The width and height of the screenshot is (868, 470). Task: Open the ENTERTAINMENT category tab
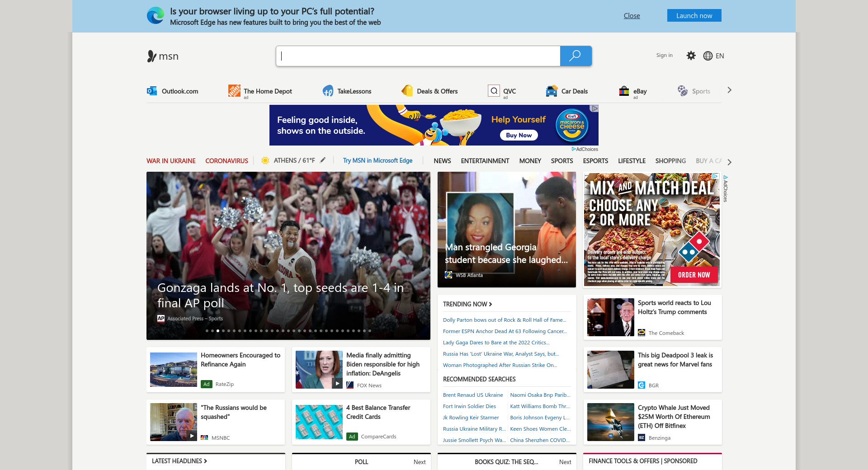[485, 161]
